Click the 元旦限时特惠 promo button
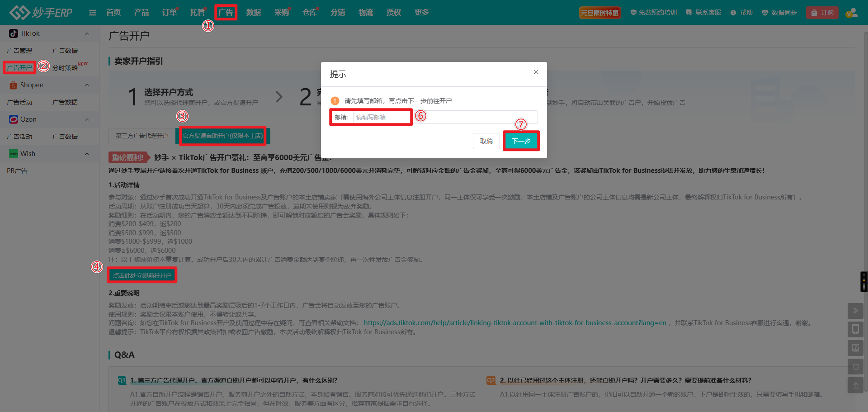Image resolution: width=868 pixels, height=412 pixels. [x=600, y=13]
